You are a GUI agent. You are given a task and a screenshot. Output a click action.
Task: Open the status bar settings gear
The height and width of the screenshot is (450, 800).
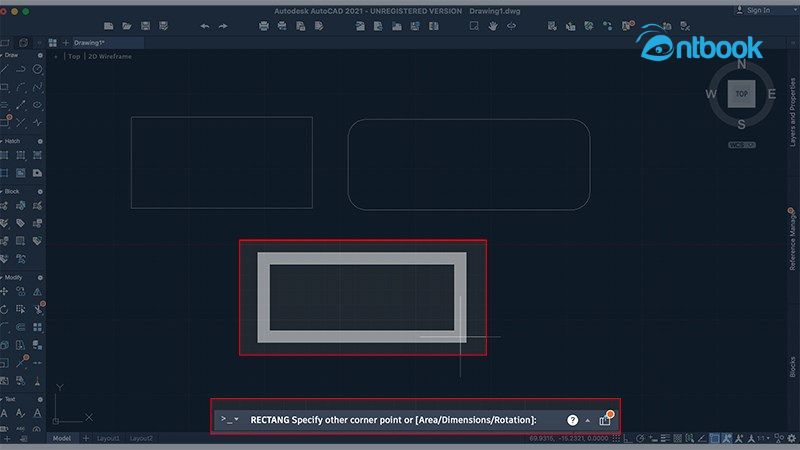791,438
